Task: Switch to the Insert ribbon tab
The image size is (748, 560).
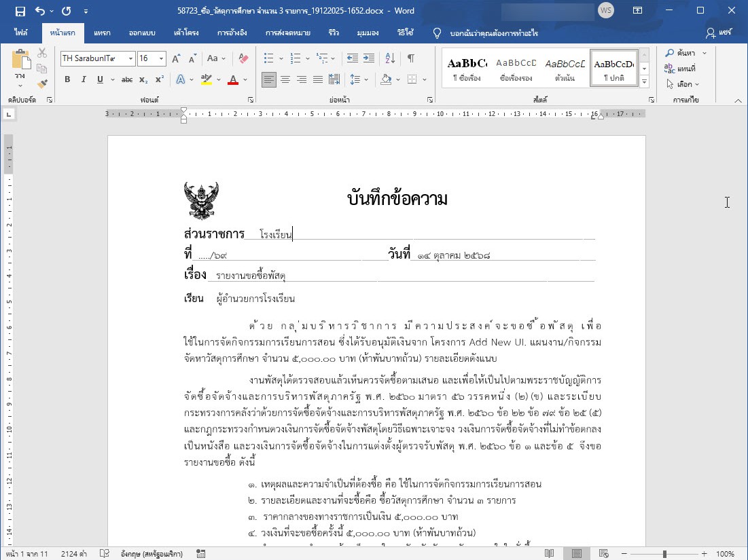Action: pos(102,32)
